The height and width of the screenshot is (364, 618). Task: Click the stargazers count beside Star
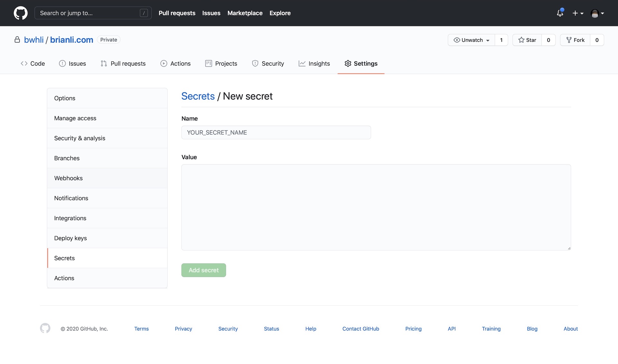click(548, 40)
